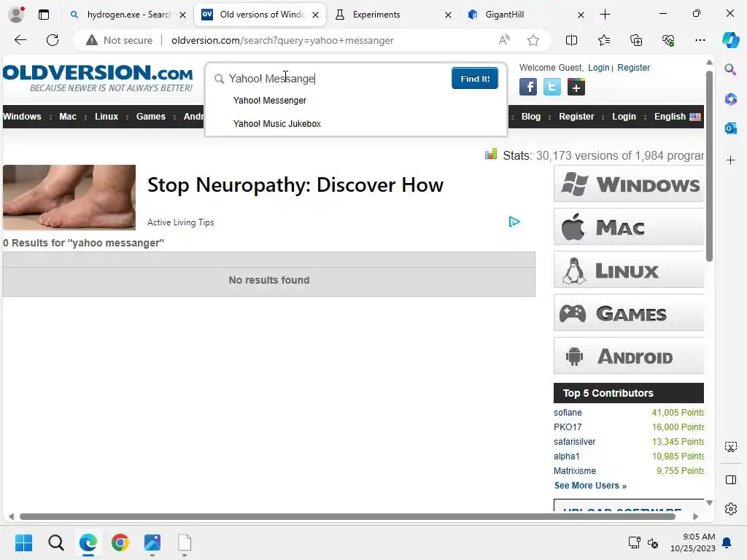Open Blog in site navigation

pyautogui.click(x=531, y=116)
